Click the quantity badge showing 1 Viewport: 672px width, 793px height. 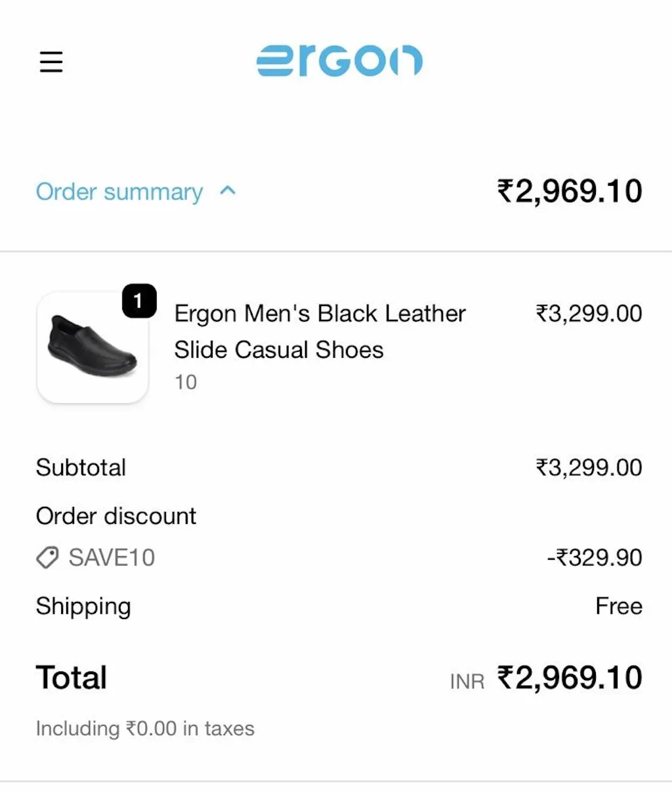pos(138,301)
